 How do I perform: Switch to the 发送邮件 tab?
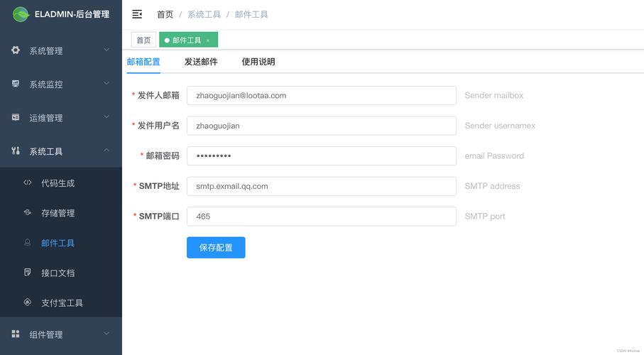click(201, 62)
